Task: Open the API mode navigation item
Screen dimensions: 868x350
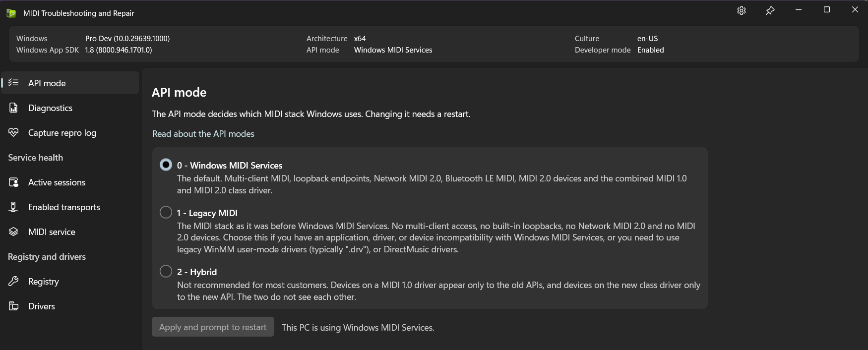Action: (70, 83)
